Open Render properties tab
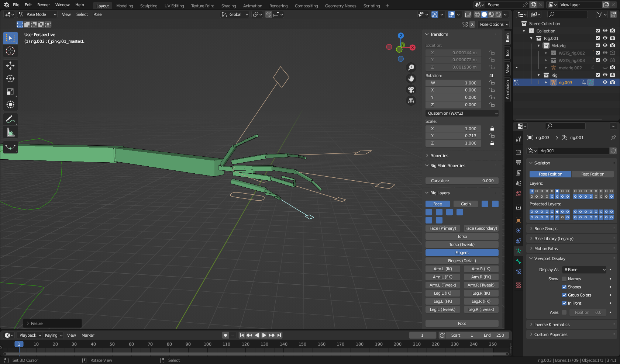Viewport: 620px width, 364px height. (x=519, y=152)
